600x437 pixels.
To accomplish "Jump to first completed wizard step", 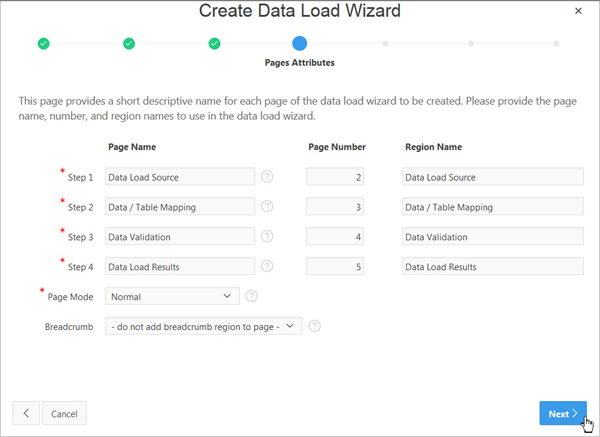I will pos(43,44).
